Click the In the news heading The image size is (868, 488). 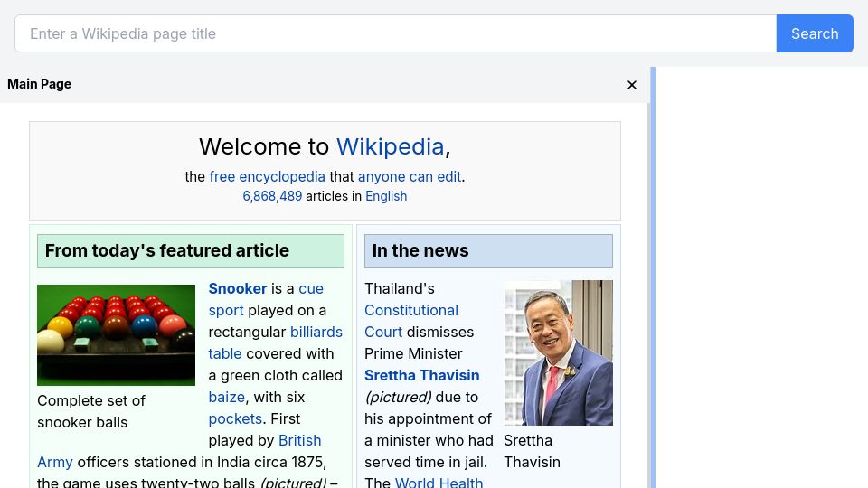click(488, 251)
